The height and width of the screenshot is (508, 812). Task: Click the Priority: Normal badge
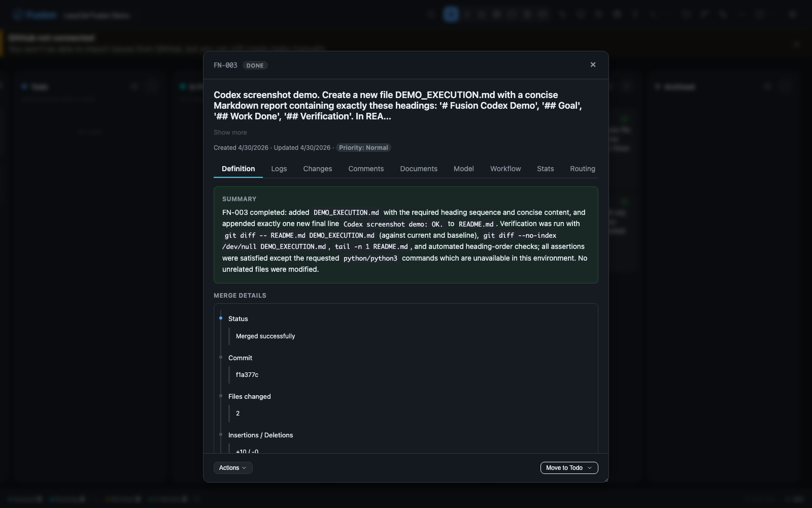point(363,148)
